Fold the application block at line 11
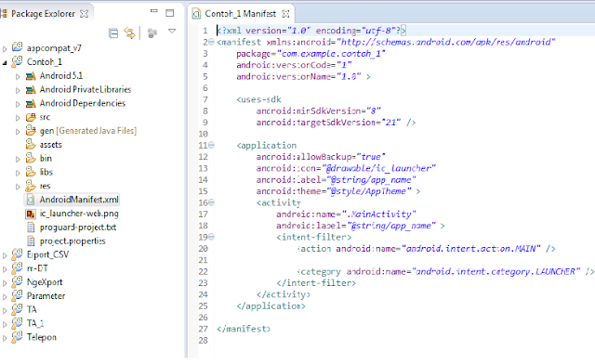The image size is (595, 364). 211,145
